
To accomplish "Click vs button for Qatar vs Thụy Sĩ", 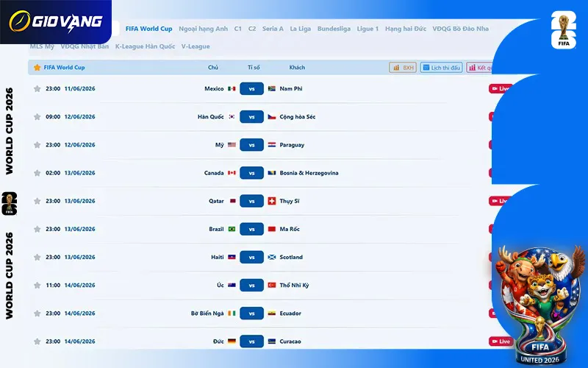I will 251,201.
